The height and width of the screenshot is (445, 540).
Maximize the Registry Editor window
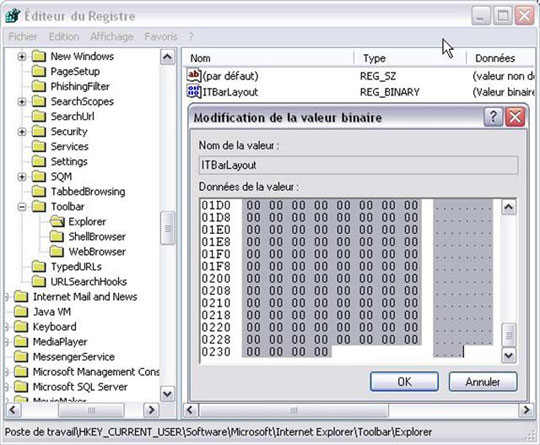click(502, 15)
